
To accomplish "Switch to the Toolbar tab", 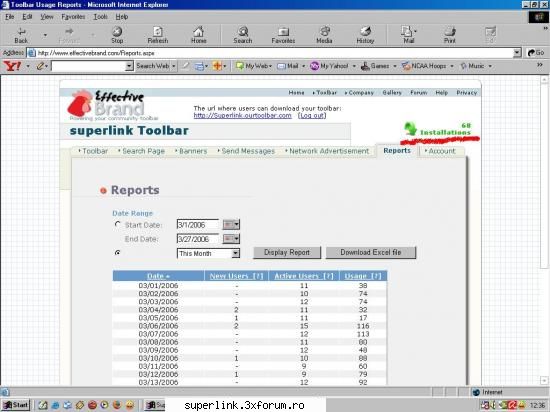I will [x=93, y=151].
